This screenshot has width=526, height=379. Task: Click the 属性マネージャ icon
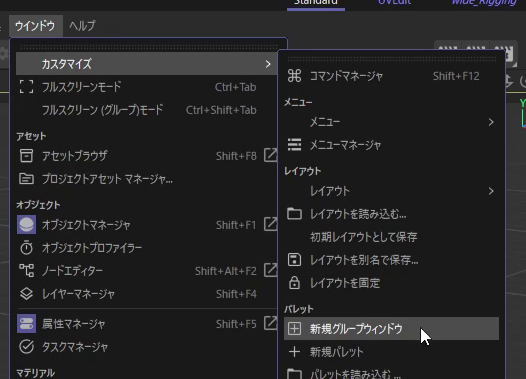(x=27, y=324)
